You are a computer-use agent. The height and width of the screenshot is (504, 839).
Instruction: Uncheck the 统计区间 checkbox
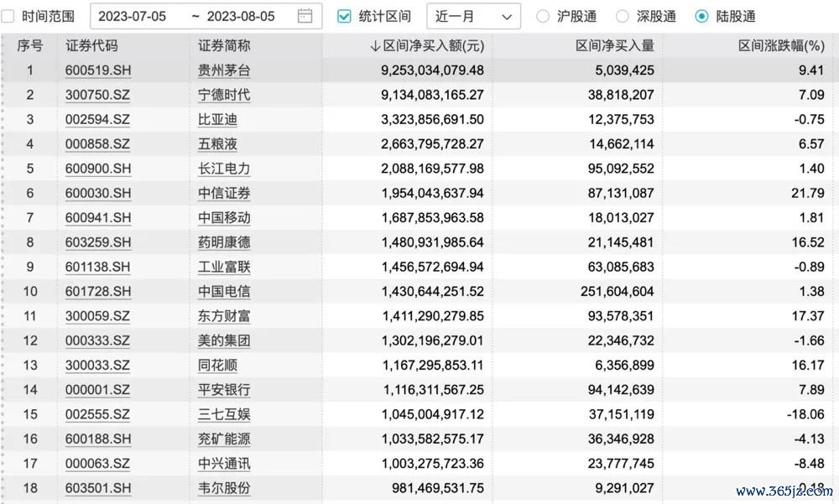344,16
